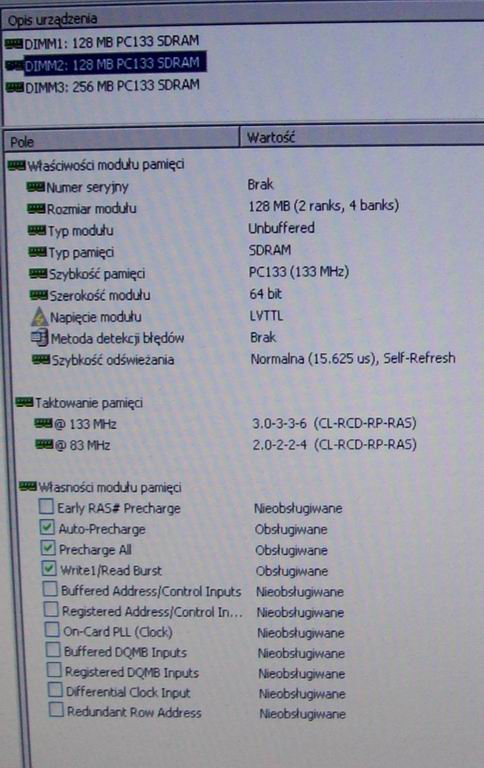484x768 pixels.
Task: Select the Szybkość odświeżania value text
Action: tap(353, 359)
